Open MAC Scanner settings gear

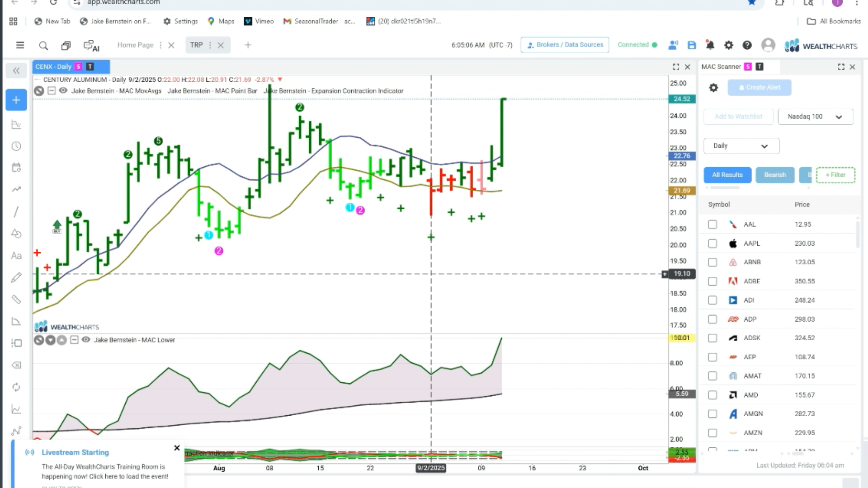(x=713, y=88)
